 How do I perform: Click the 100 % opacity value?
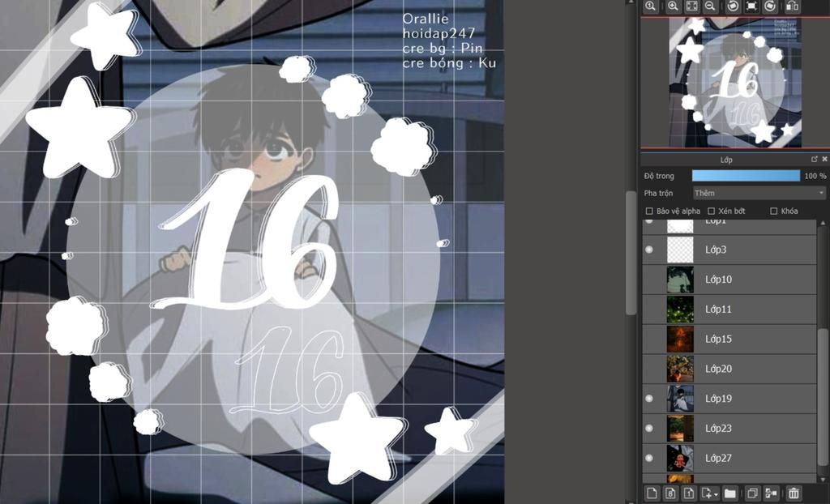pyautogui.click(x=815, y=176)
